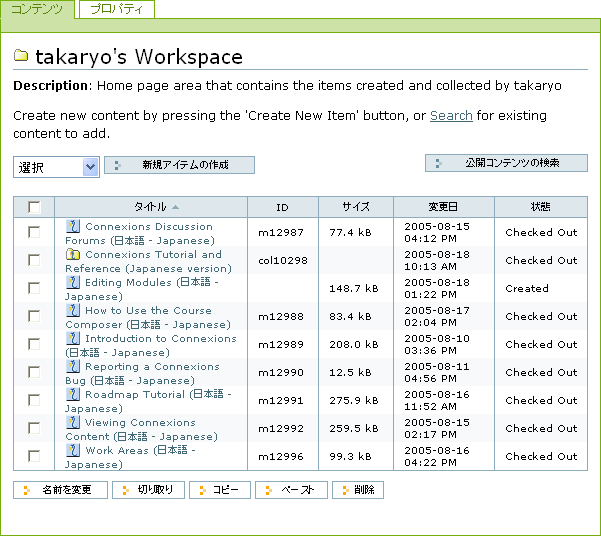Click the 切り取り cut button
The width and height of the screenshot is (601, 536).
(x=148, y=490)
